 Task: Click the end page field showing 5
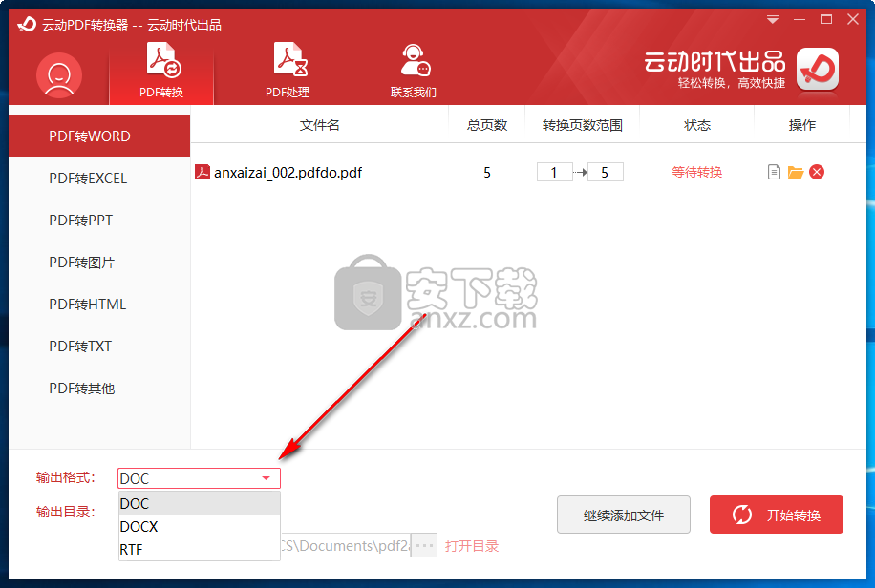pos(606,173)
